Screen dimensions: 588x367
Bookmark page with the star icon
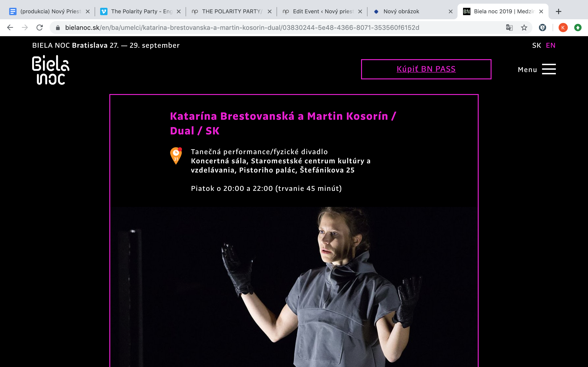[x=524, y=28]
